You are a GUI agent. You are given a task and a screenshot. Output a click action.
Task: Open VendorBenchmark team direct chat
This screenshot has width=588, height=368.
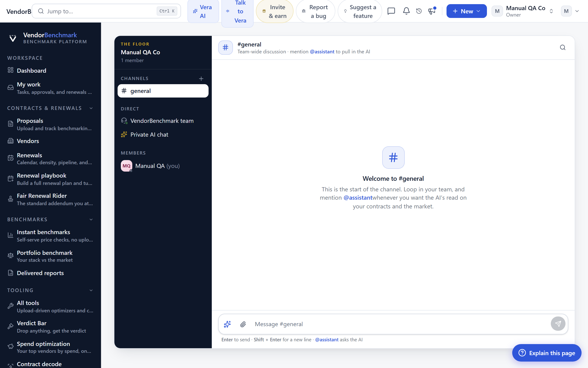[x=163, y=121]
